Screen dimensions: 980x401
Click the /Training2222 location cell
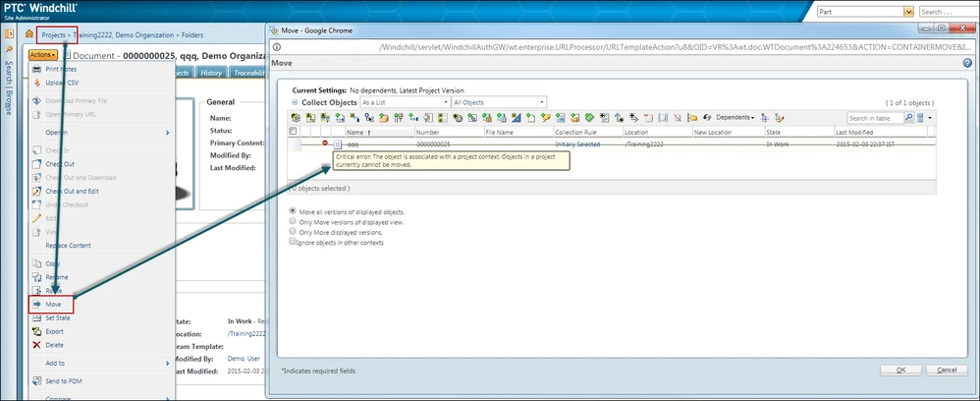coord(644,143)
